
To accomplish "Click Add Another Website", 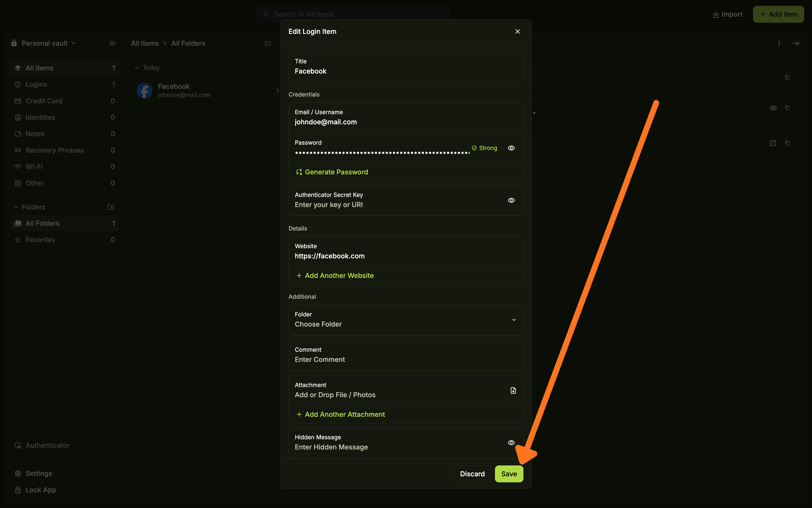I will [x=335, y=276].
